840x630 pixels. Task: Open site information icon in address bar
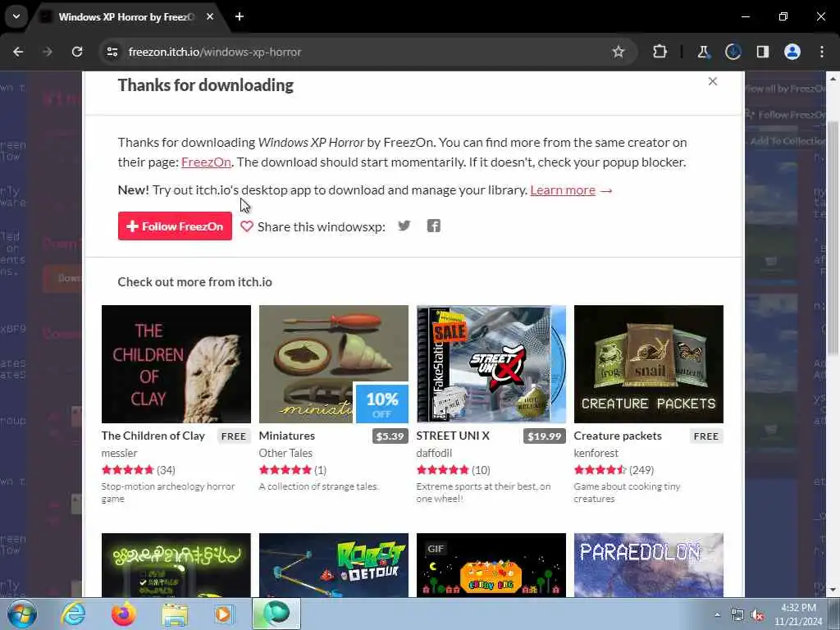click(x=112, y=52)
